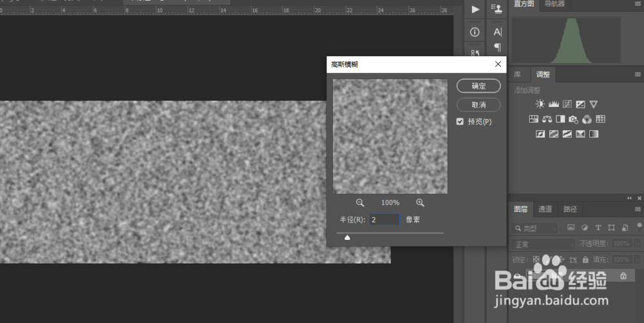This screenshot has height=323, width=644.
Task: Click the Gaussian Blur preview thumbnail
Action: [x=390, y=137]
